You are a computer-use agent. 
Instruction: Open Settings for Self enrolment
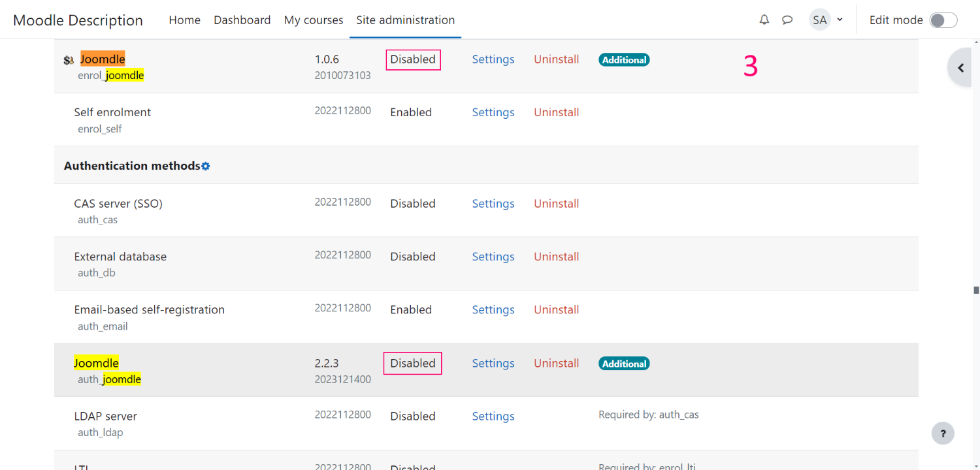[x=493, y=112]
